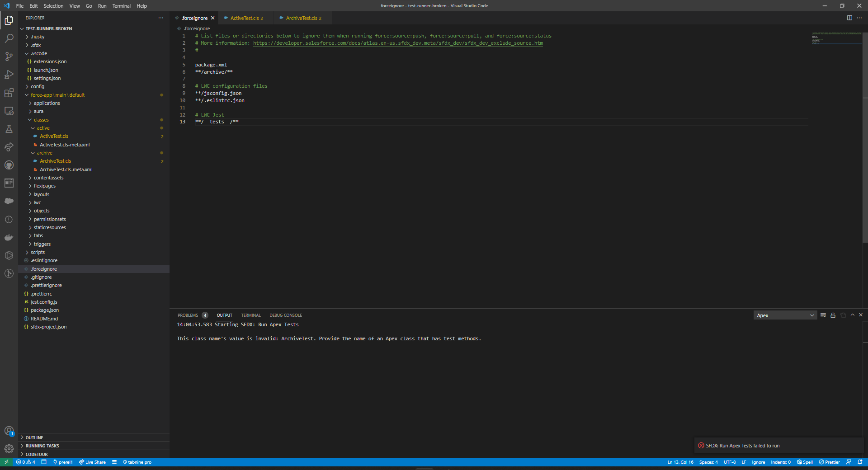Viewport: 868px width, 470px height.
Task: Open the GitHub view
Action: (9, 165)
